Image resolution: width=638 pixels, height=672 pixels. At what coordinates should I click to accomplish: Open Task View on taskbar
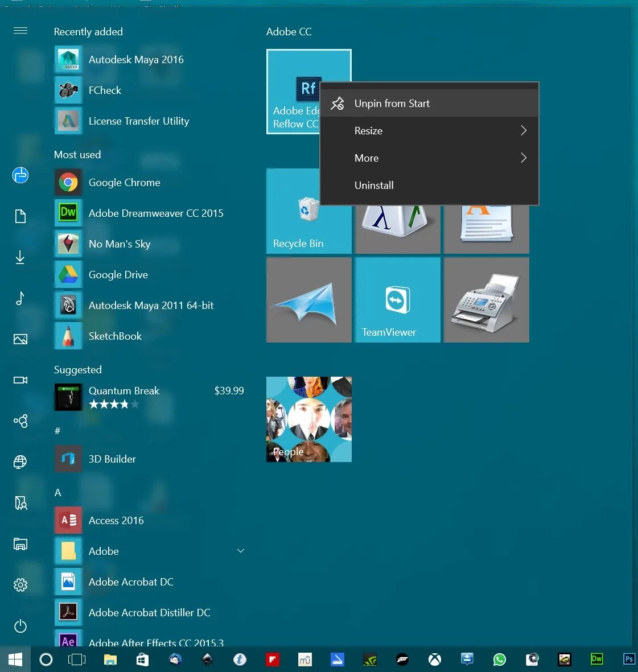[x=77, y=659]
